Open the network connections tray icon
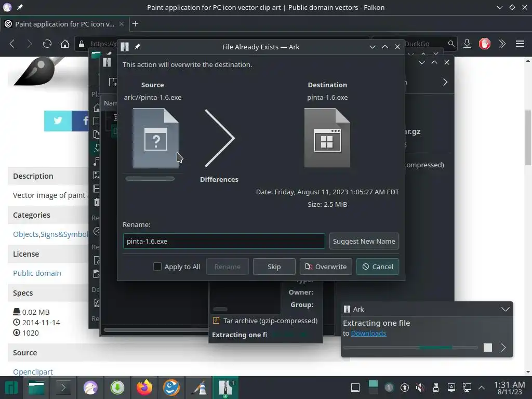This screenshot has height=399, width=532. click(x=467, y=388)
